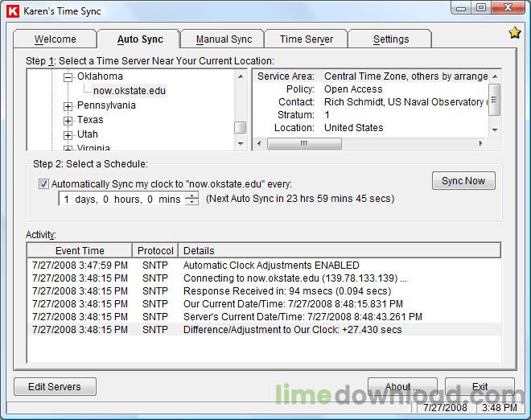Click server details vertical scrollbar up arrow

point(495,76)
